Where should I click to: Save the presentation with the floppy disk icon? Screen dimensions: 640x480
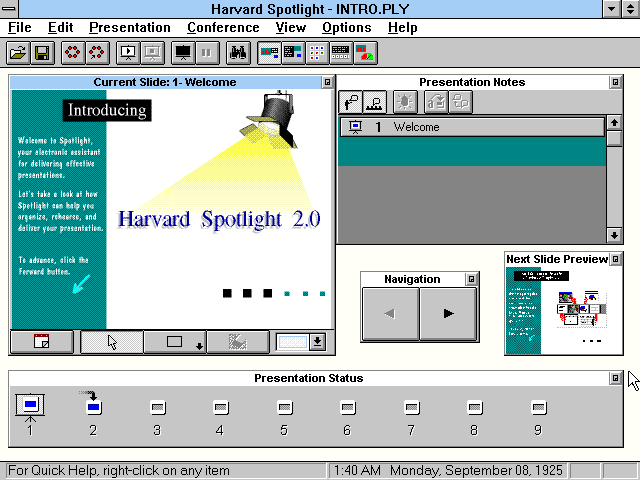[x=42, y=53]
